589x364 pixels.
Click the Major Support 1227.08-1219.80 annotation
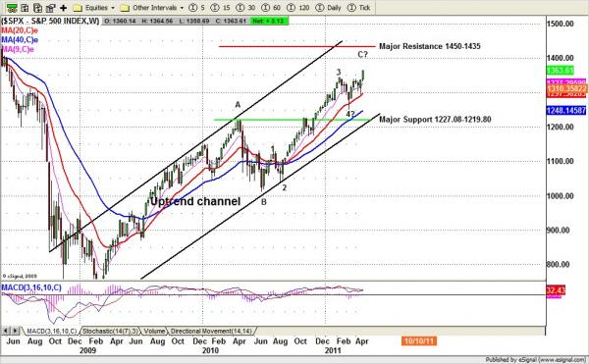click(435, 120)
